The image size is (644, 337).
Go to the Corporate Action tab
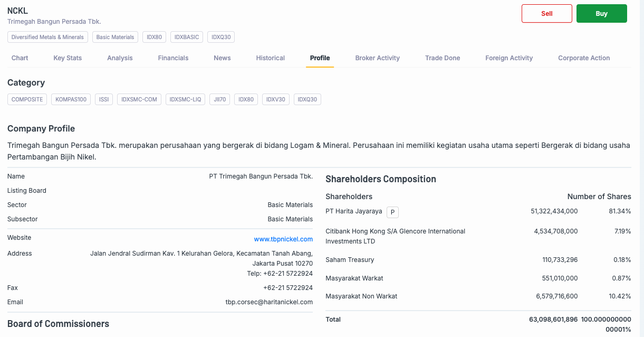584,58
